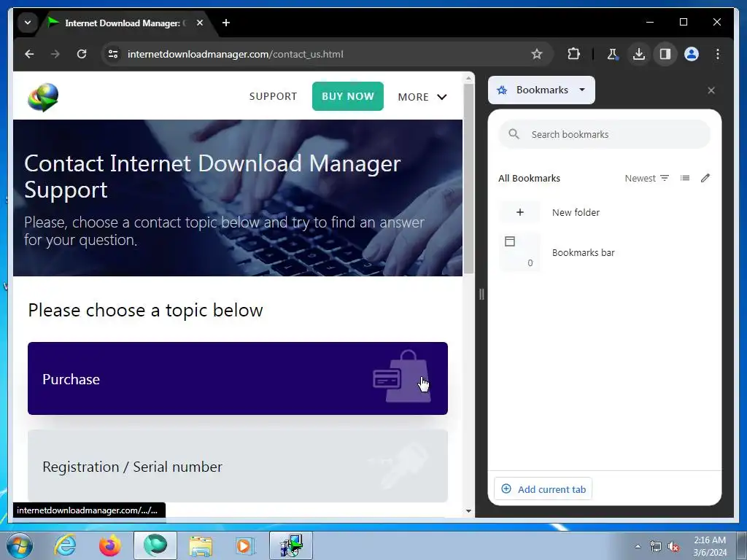Switch bookmarks view with the list icon
This screenshot has width=747, height=560.
(685, 178)
